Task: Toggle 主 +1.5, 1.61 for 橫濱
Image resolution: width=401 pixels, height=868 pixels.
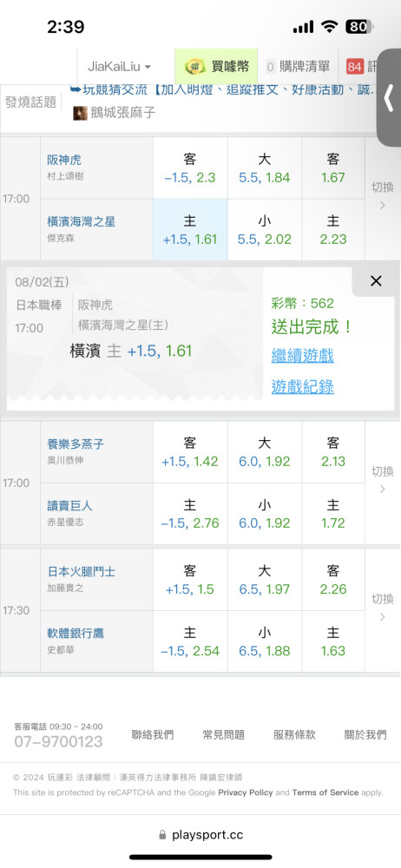Action: click(190, 230)
